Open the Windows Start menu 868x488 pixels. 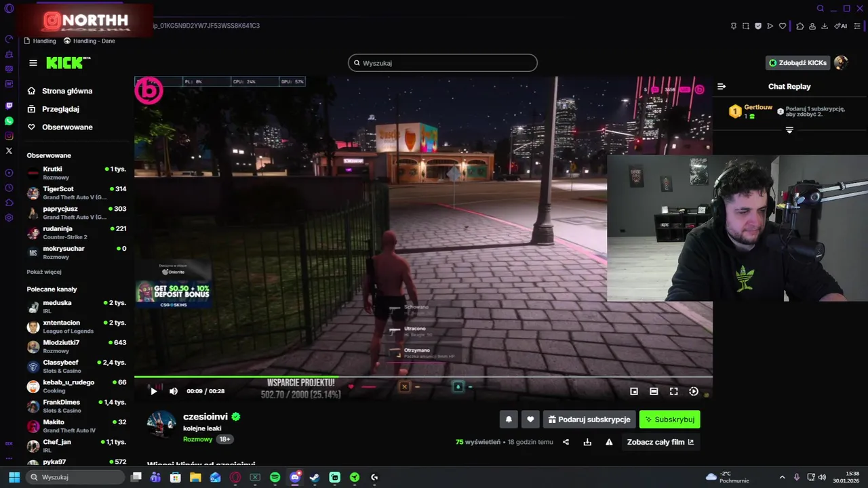pyautogui.click(x=14, y=477)
